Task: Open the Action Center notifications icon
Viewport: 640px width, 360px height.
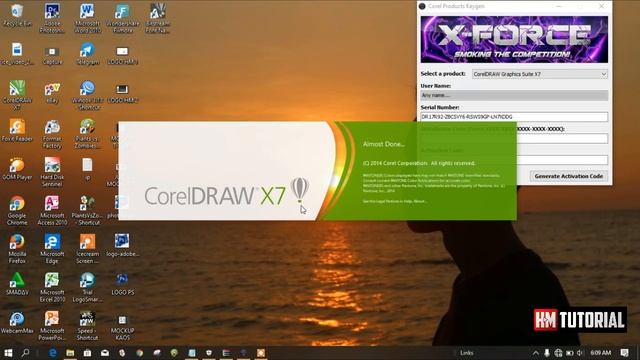Action: 624,353
